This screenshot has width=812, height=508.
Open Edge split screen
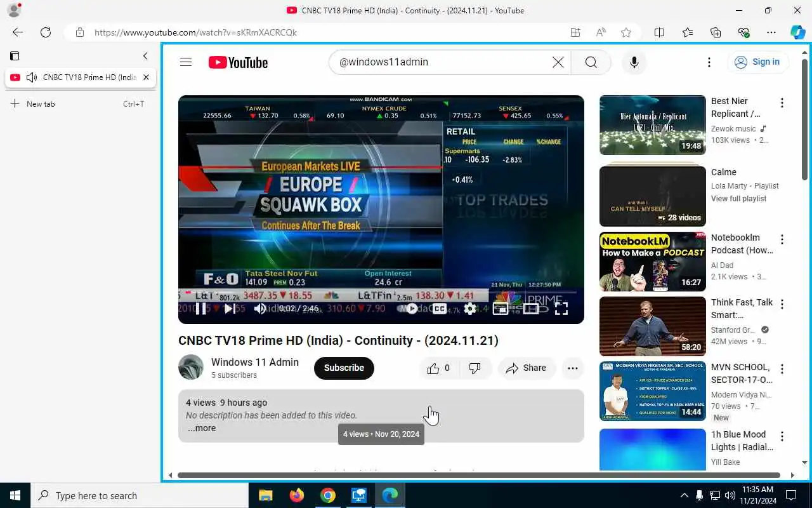[x=659, y=32]
